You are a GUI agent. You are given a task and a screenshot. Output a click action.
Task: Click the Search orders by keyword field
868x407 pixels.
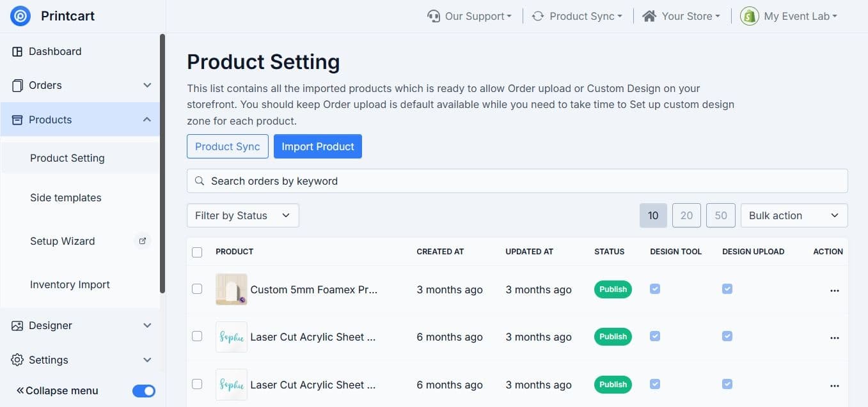pyautogui.click(x=517, y=181)
